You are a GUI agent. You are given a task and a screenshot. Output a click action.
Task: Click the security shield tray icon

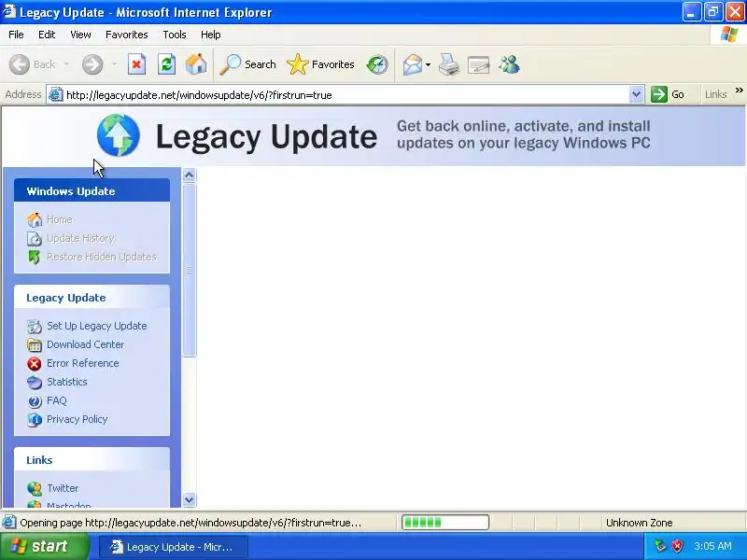[x=678, y=546]
